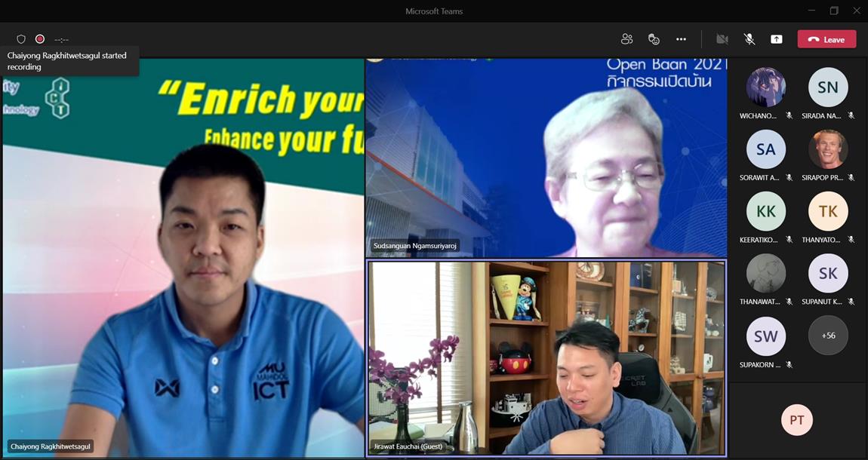Click the PT self avatar
The image size is (868, 460).
tap(796, 420)
